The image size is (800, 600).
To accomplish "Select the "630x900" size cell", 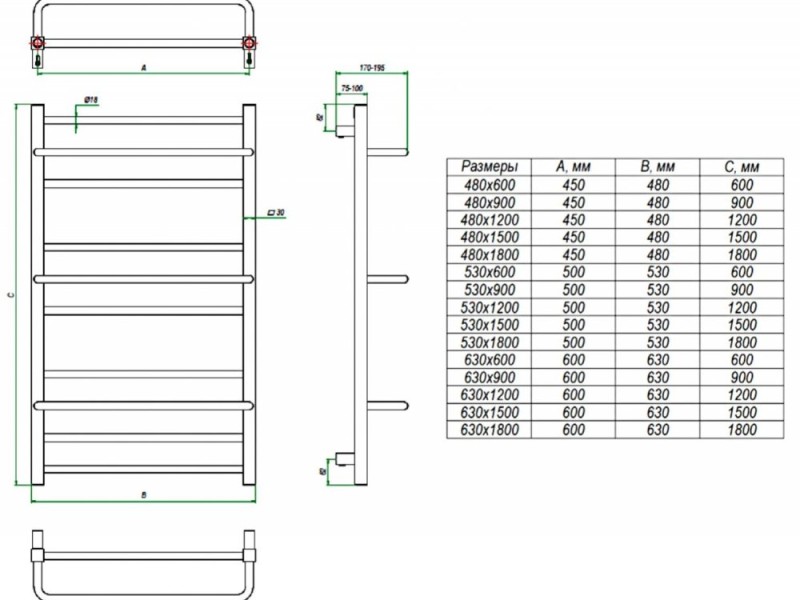I will click(489, 377).
